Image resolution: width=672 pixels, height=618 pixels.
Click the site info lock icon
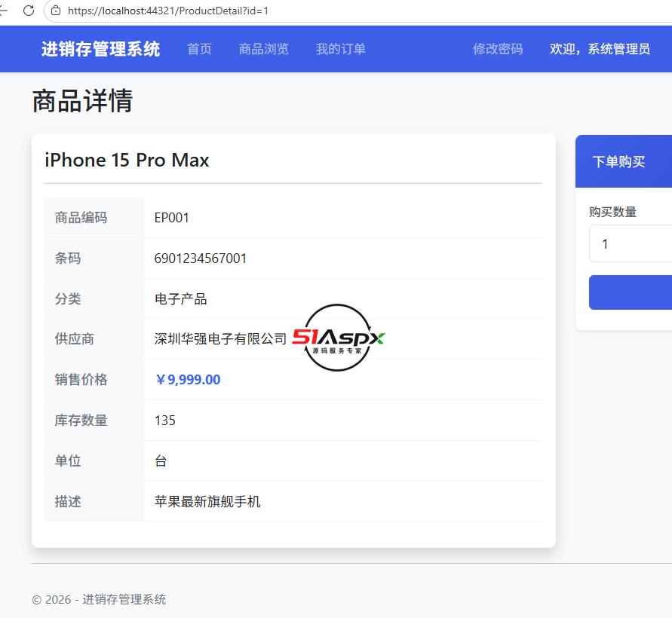pyautogui.click(x=56, y=11)
